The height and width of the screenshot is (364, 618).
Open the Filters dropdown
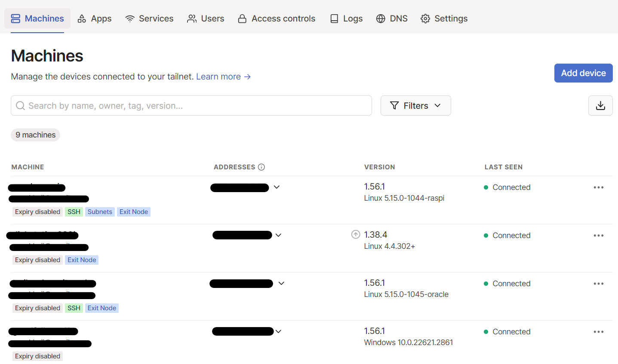(x=416, y=106)
